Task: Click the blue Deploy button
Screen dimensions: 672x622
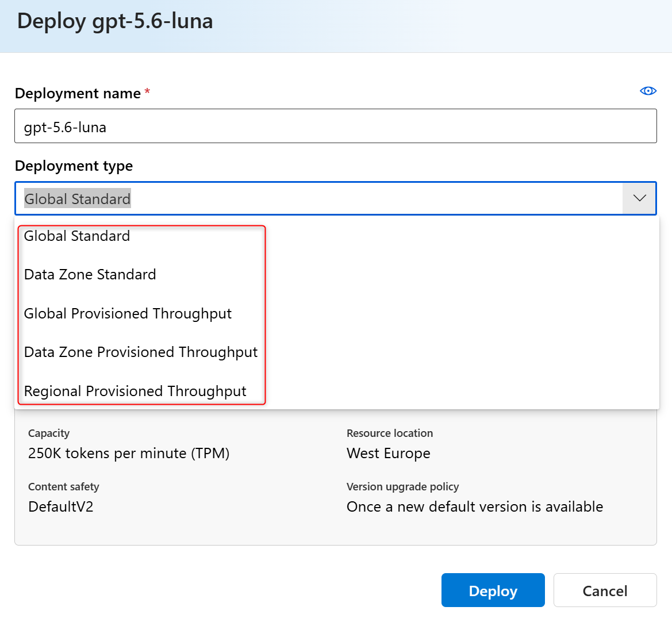Action: (x=493, y=590)
